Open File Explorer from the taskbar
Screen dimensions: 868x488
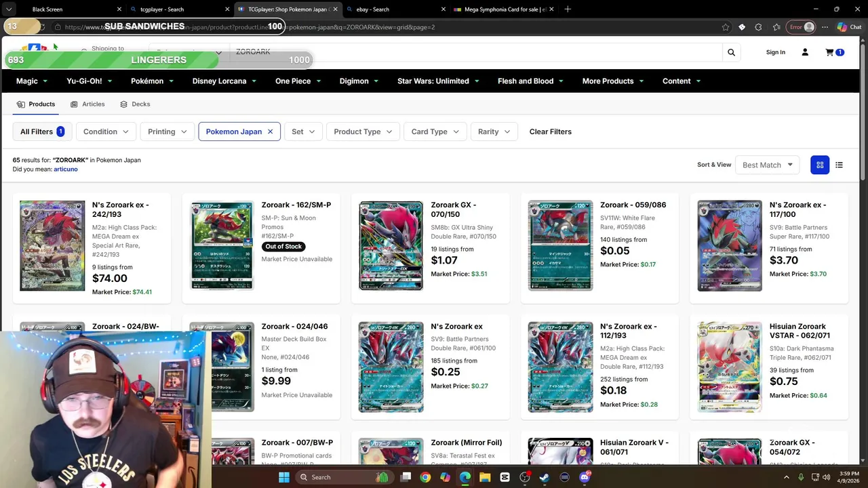pos(485,477)
